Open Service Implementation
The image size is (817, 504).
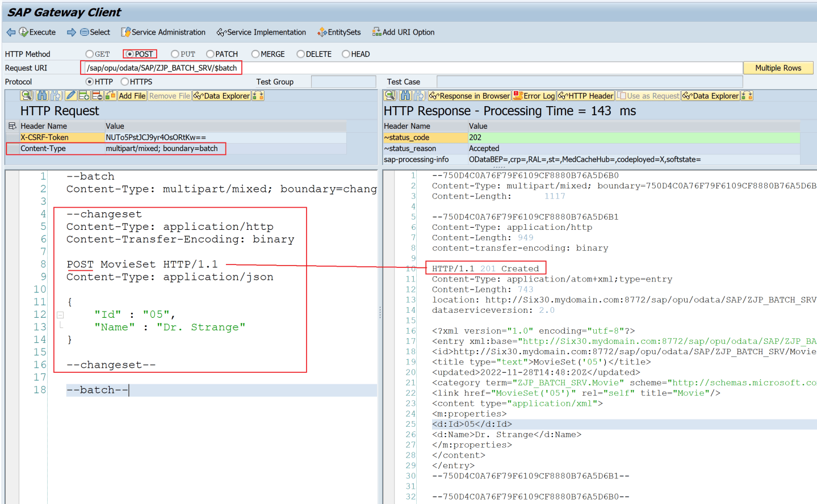click(x=261, y=32)
